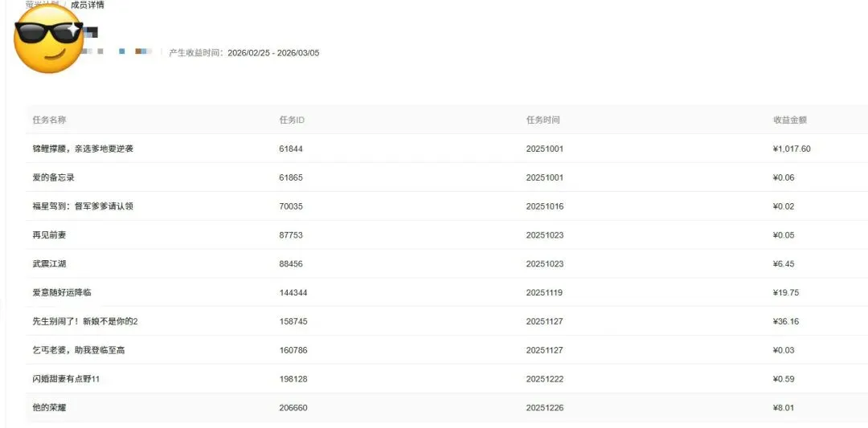Click task date 20251222

(x=545, y=379)
